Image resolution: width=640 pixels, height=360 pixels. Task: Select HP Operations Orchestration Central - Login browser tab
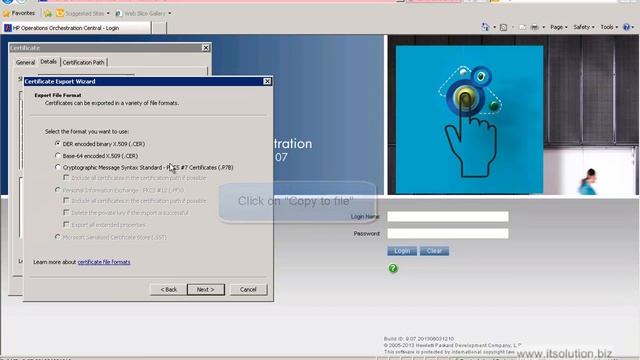(x=77, y=28)
